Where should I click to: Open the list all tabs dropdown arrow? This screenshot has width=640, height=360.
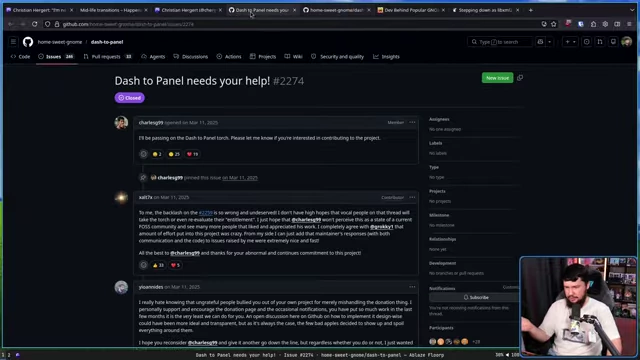pos(632,10)
